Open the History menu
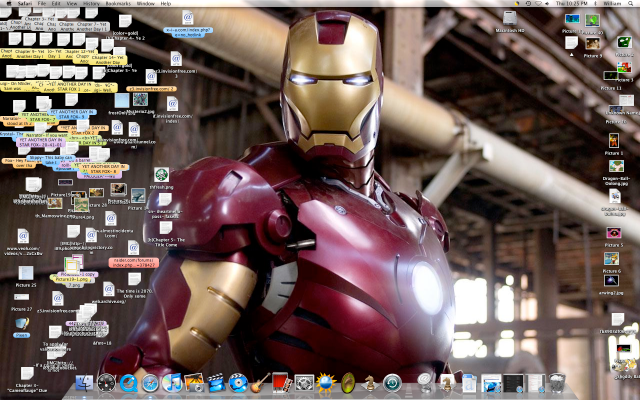Screen dimensions: 640x400 pos(91,4)
